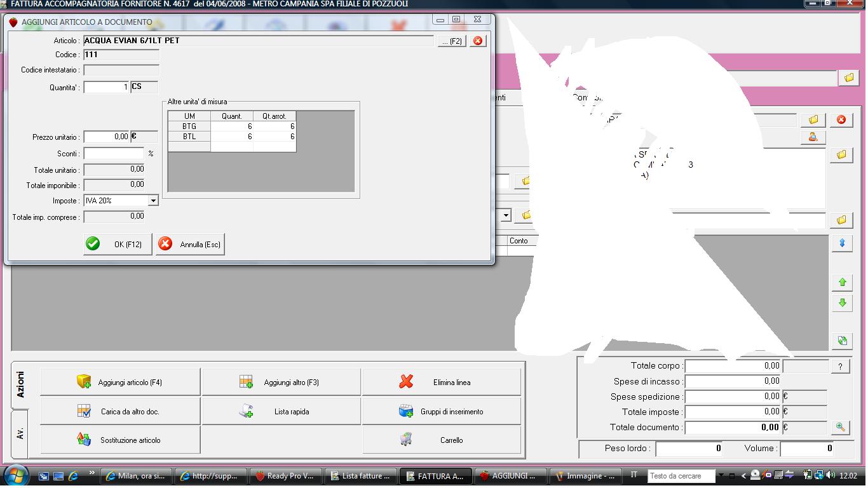Click the Quantita' input field
This screenshot has width=868, height=488.
[106, 87]
